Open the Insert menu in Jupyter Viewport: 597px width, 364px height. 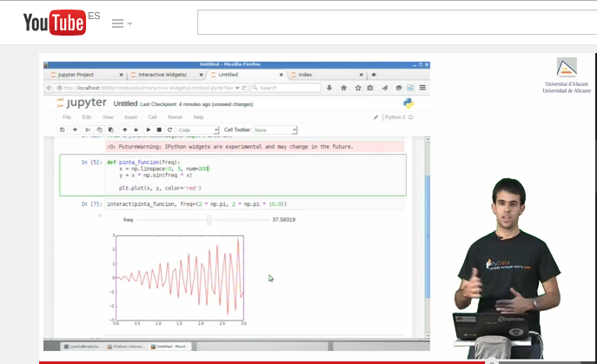(130, 117)
